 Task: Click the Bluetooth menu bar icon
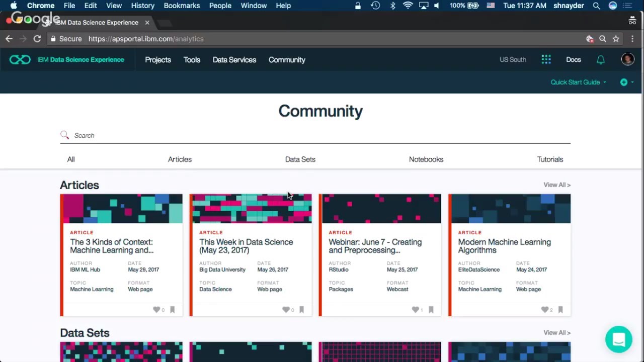pyautogui.click(x=393, y=6)
